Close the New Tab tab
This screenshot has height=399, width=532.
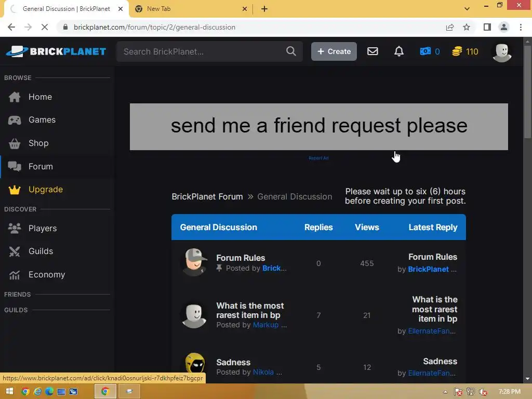pyautogui.click(x=245, y=9)
